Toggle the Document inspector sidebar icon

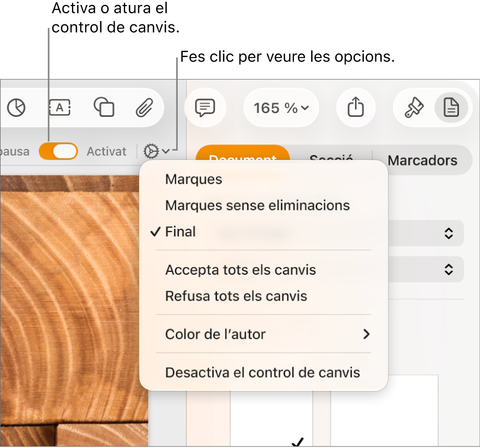click(x=451, y=108)
